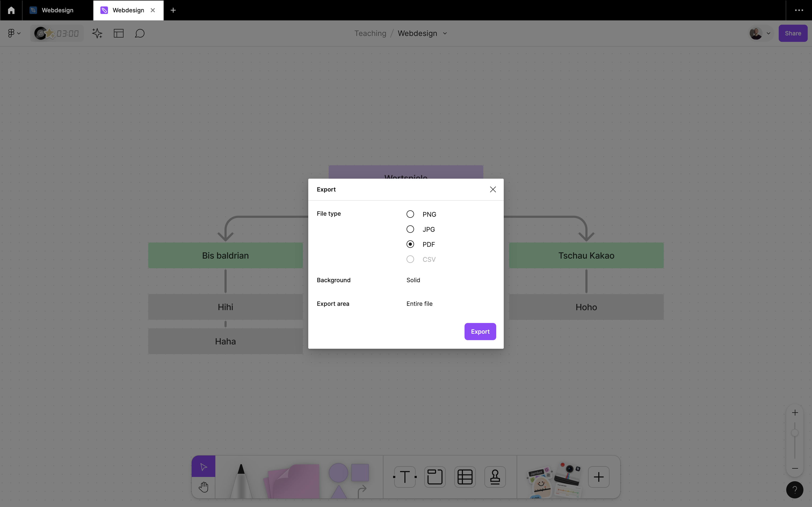Screen dimensions: 812x507
Task: Expand the Webdesign page dropdown
Action: coord(445,33)
